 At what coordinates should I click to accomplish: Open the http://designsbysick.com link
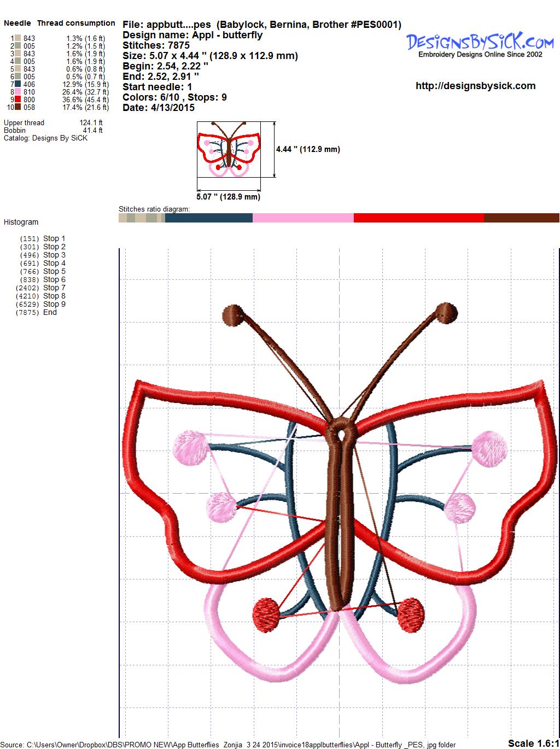(475, 86)
